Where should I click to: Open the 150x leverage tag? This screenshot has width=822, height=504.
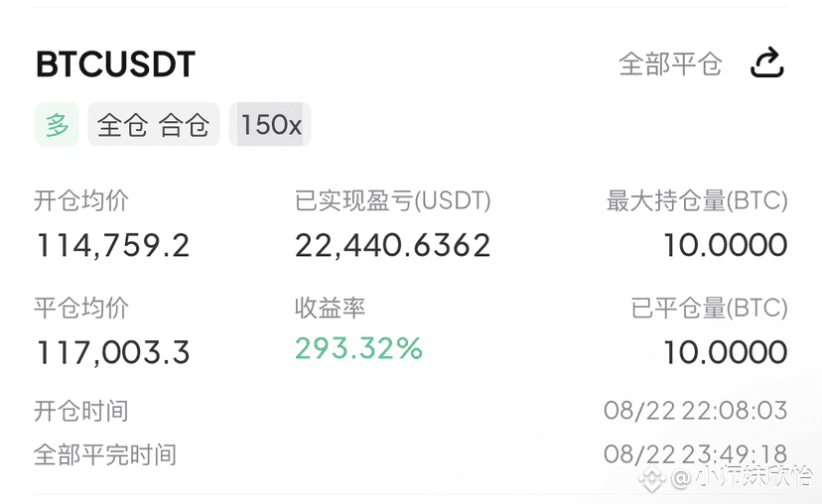tap(270, 124)
